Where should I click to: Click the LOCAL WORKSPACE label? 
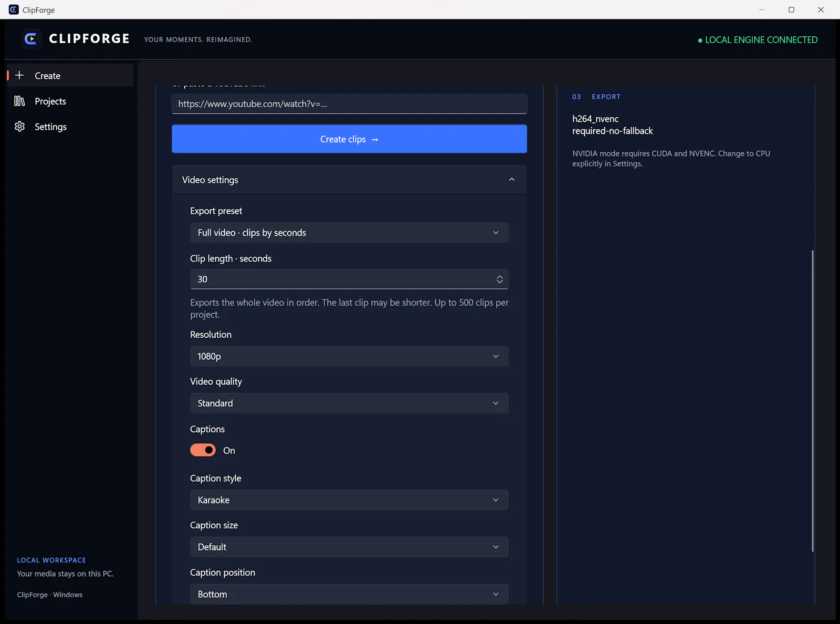[x=51, y=560]
